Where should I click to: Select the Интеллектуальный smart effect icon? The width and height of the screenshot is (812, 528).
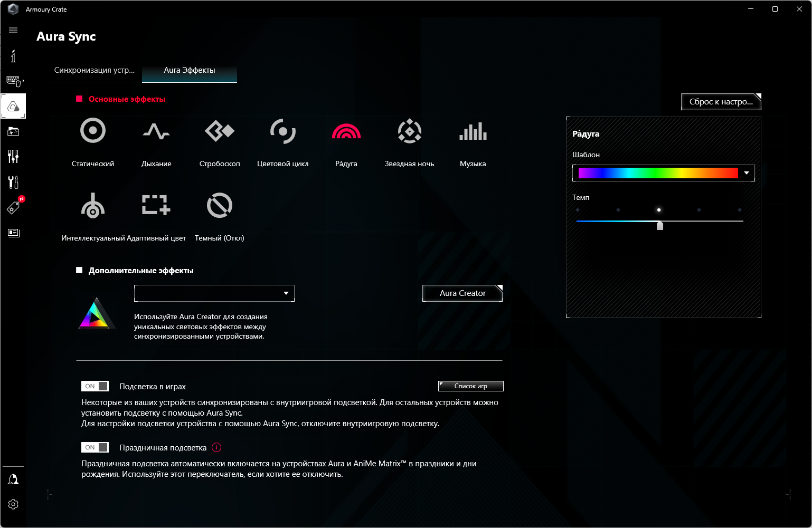(x=93, y=205)
